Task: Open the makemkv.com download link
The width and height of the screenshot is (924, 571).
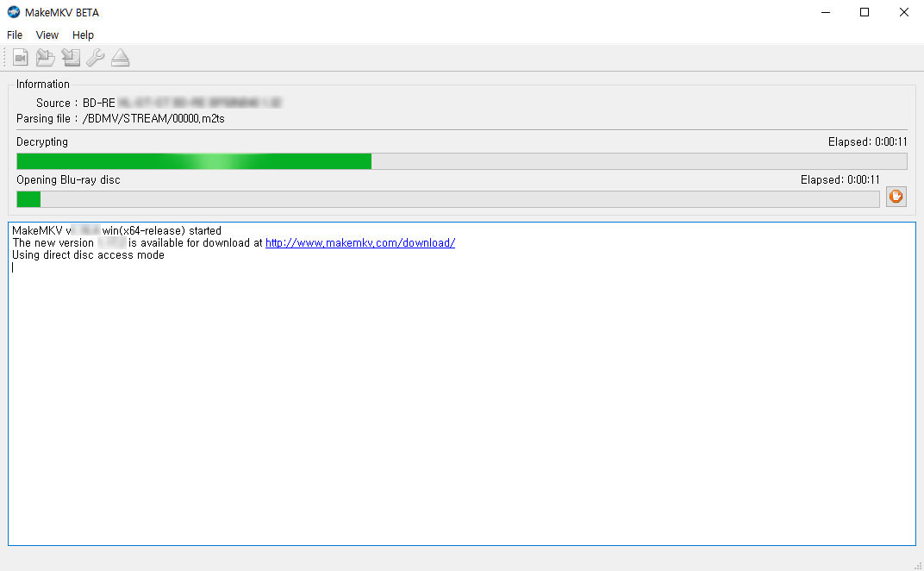Action: [360, 242]
